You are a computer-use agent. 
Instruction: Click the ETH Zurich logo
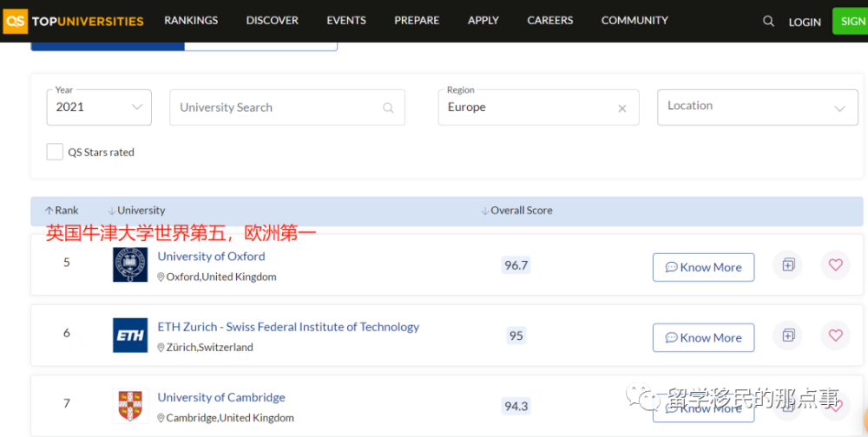tap(130, 336)
